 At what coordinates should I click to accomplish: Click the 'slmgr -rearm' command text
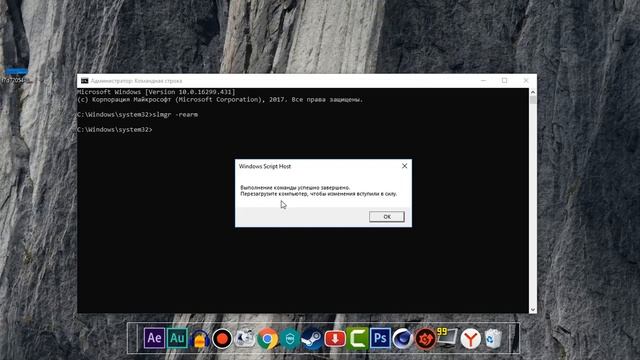tap(175, 115)
